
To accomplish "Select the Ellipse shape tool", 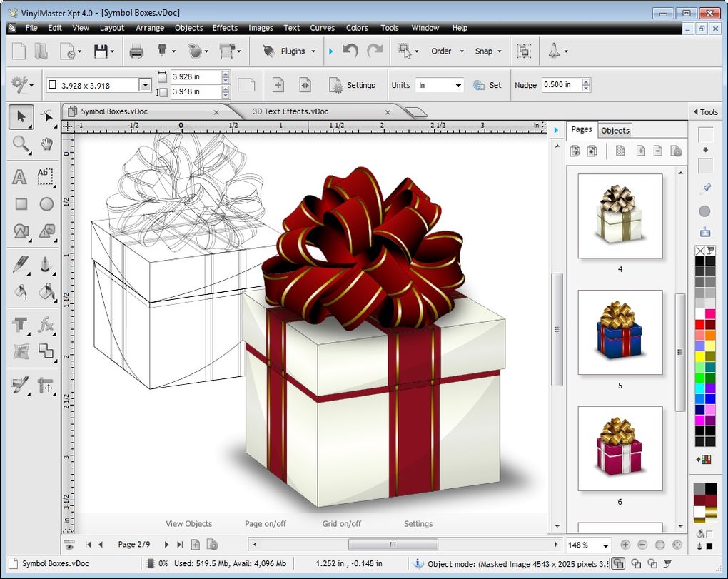I will pyautogui.click(x=46, y=204).
